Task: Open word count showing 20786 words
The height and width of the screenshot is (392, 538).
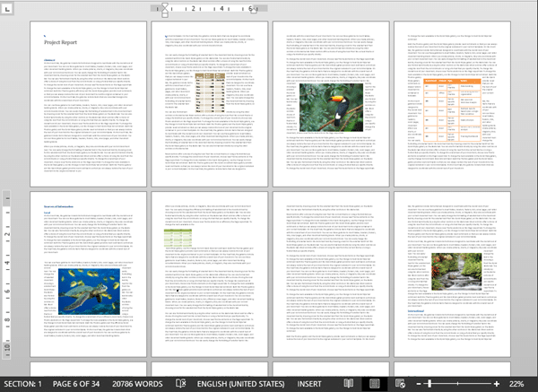Action: [137, 383]
